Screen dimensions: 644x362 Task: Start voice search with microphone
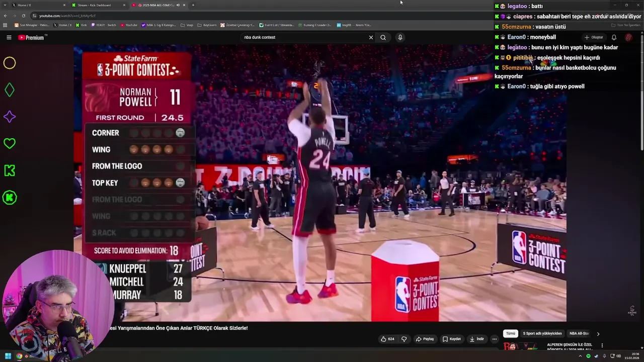point(400,37)
